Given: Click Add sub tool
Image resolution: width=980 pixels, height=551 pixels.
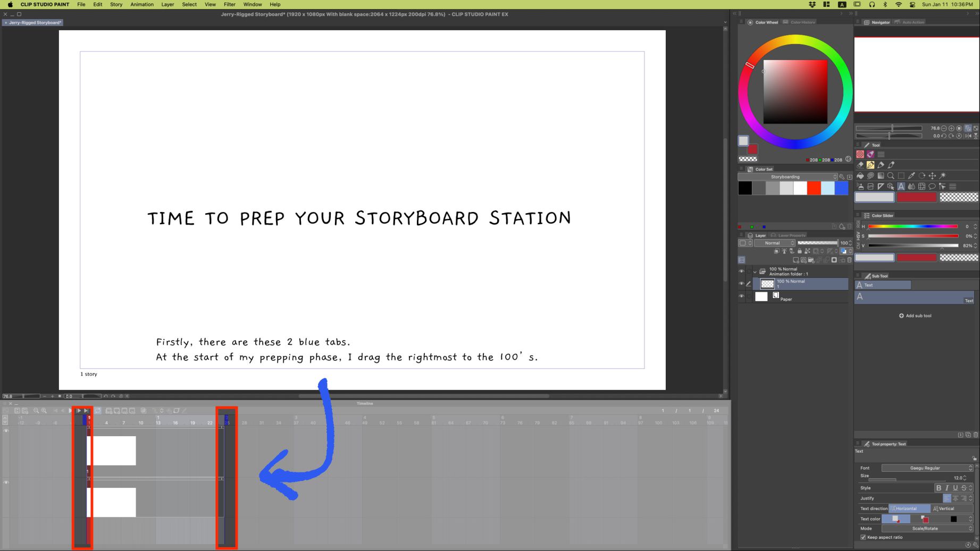Looking at the screenshot, I should coord(915,316).
